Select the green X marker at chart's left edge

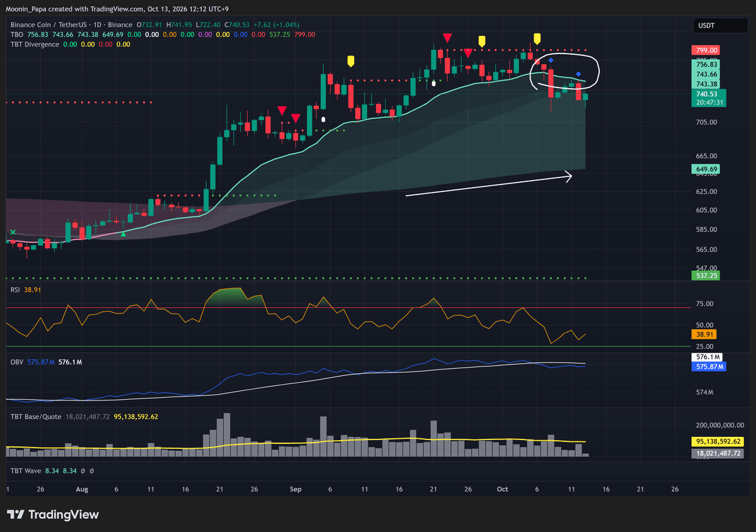point(13,232)
